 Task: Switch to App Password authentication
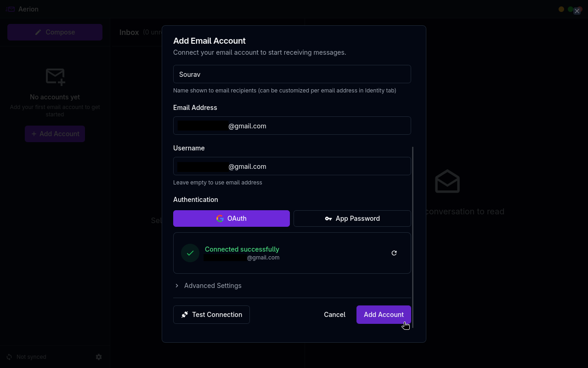[352, 218]
